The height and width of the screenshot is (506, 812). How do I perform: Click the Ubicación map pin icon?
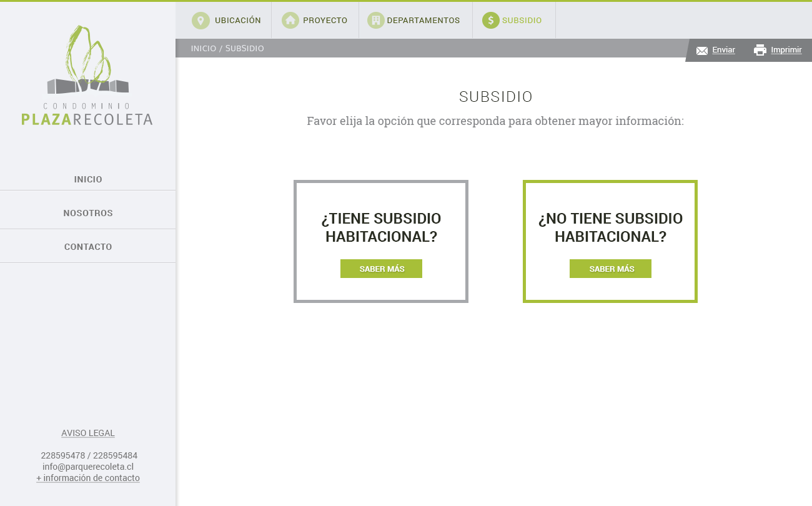point(201,21)
